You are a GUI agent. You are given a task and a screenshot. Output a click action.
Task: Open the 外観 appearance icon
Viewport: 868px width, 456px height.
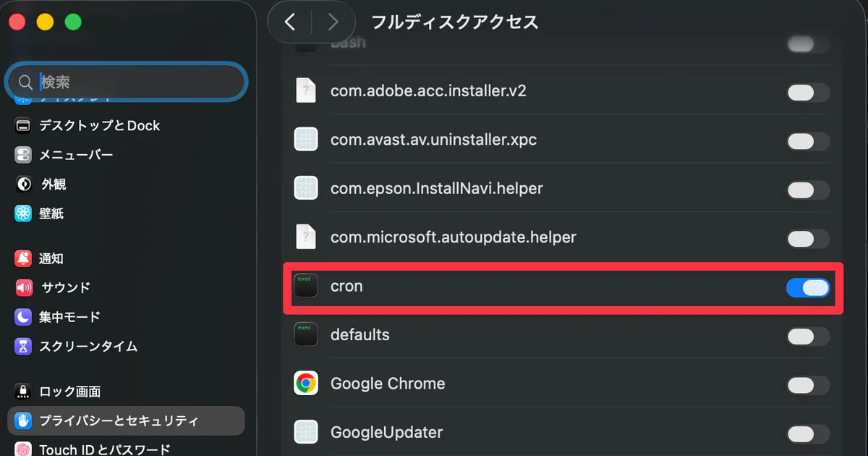coord(24,185)
